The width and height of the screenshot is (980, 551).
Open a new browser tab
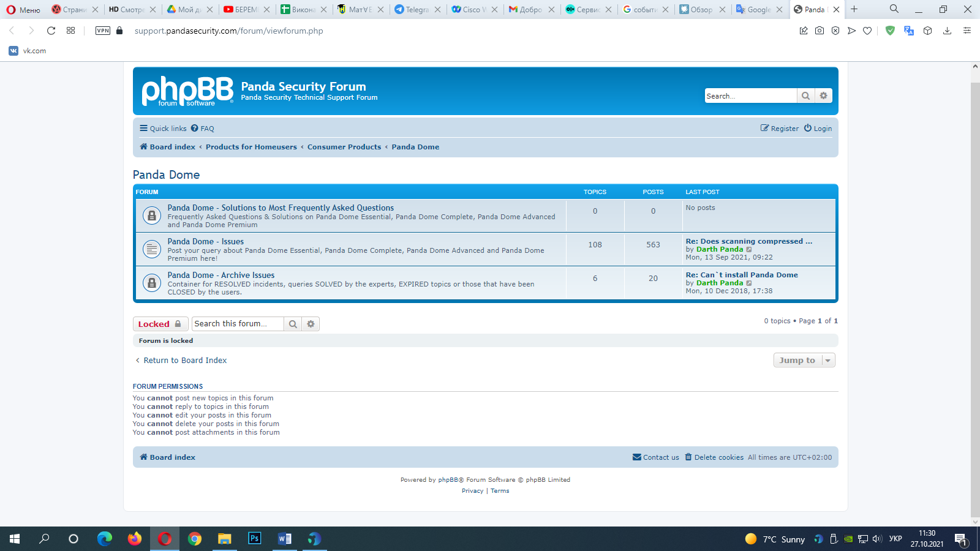854,9
